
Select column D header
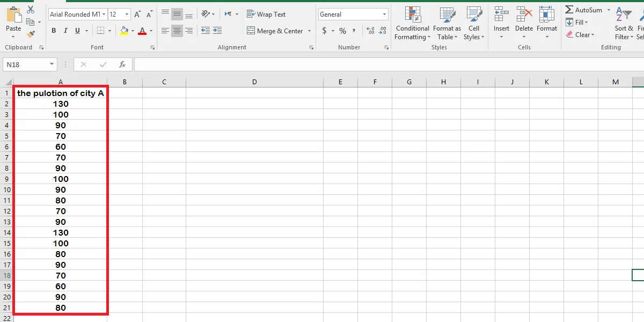[x=254, y=82]
